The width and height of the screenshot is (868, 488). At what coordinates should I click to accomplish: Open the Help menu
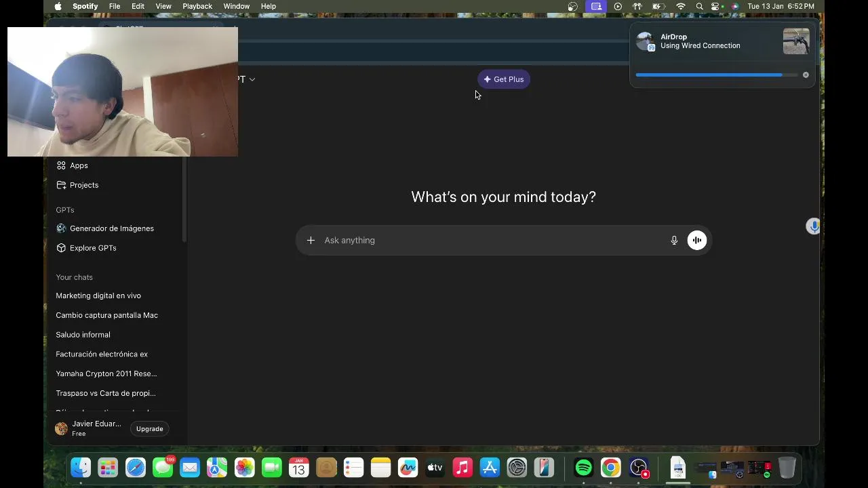269,6
